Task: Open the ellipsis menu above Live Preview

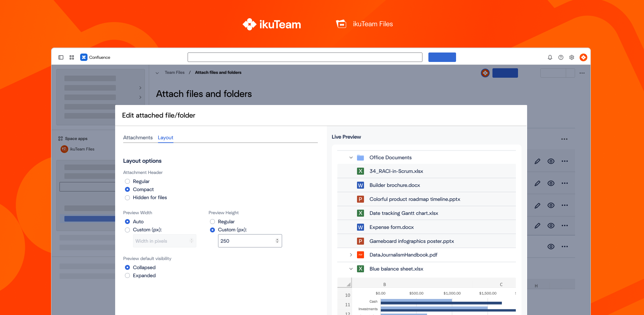Action: 564,139
